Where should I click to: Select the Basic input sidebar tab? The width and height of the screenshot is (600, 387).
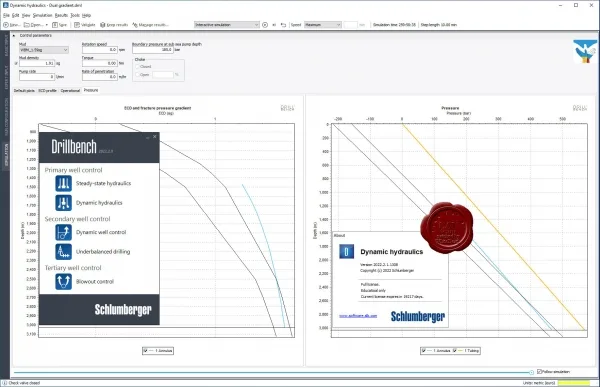6,45
